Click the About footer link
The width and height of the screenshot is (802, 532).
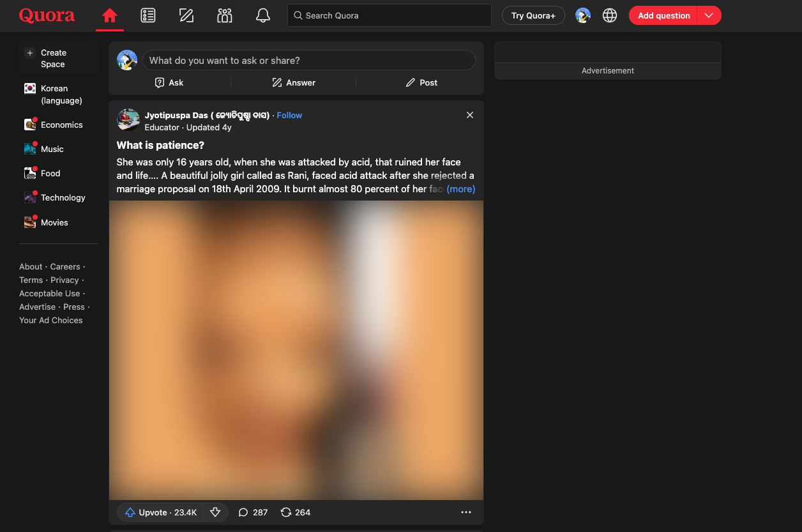pos(31,267)
